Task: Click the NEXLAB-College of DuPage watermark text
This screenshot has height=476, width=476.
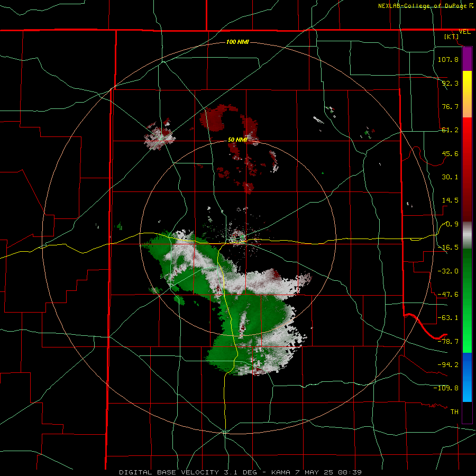Action: [x=423, y=6]
